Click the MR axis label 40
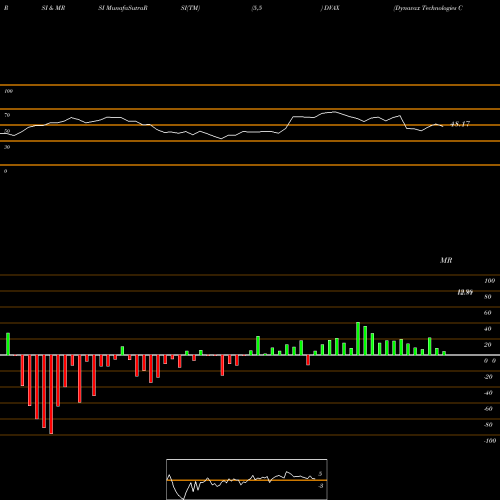The height and width of the screenshot is (500, 500). (487, 329)
